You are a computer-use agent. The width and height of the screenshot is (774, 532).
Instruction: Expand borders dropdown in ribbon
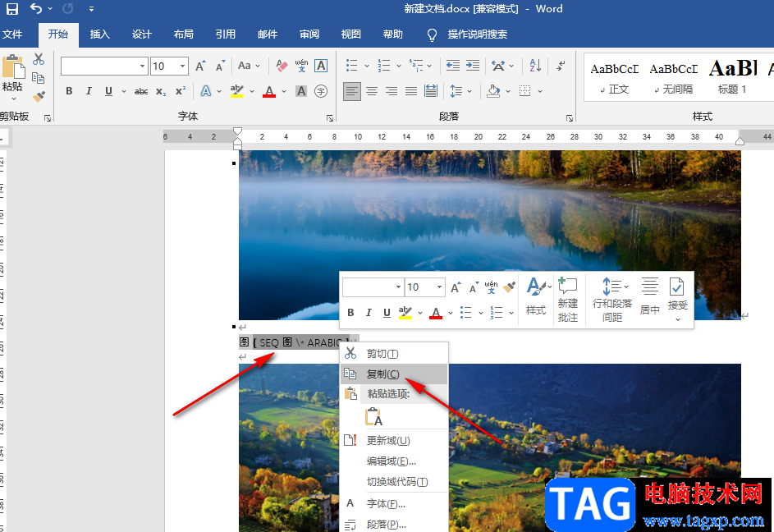pos(540,91)
